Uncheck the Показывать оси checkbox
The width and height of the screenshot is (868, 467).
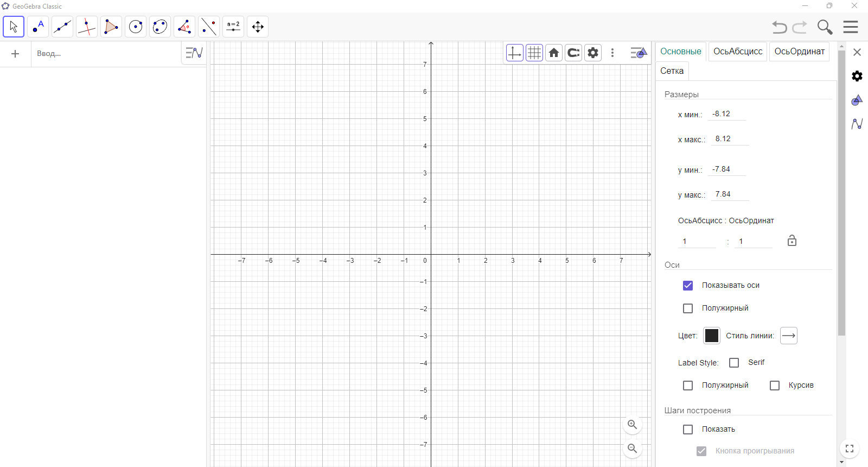(x=688, y=286)
